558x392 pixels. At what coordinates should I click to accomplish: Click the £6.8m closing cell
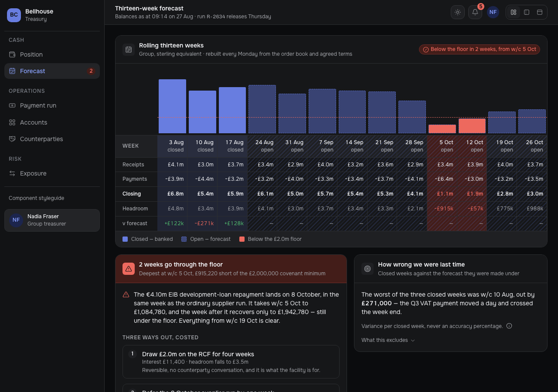pyautogui.click(x=172, y=194)
